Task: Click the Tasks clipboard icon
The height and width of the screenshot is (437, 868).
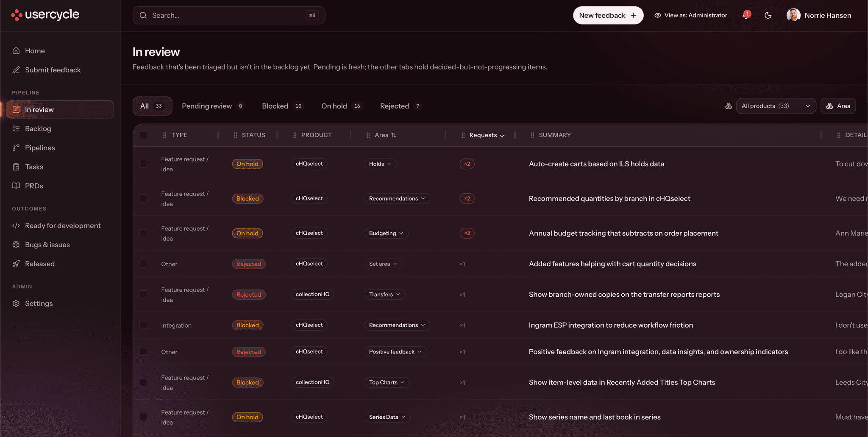Action: 16,167
